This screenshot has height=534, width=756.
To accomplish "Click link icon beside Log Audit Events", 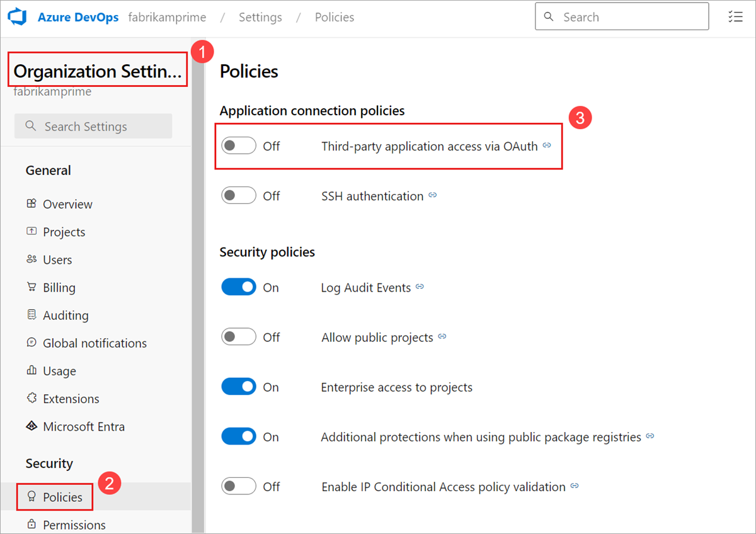I will pos(420,287).
